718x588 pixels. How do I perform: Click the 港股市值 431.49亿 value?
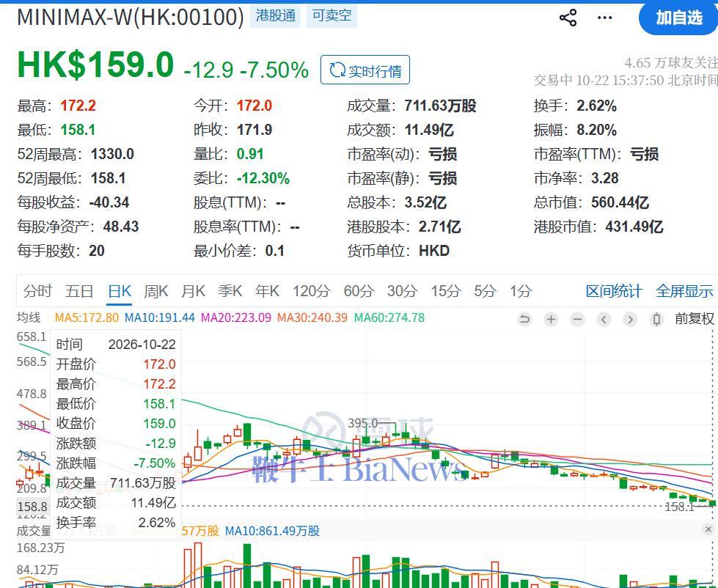[634, 227]
